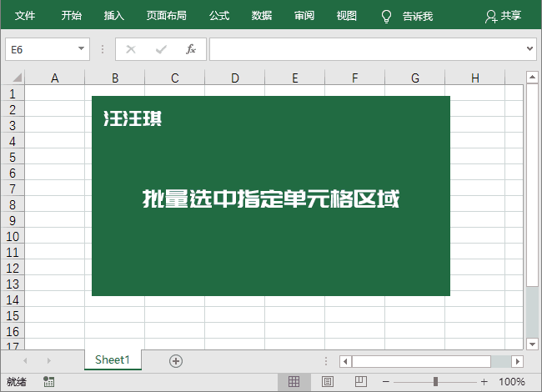Click the next sheet navigation arrow
The height and width of the screenshot is (392, 542).
48,361
